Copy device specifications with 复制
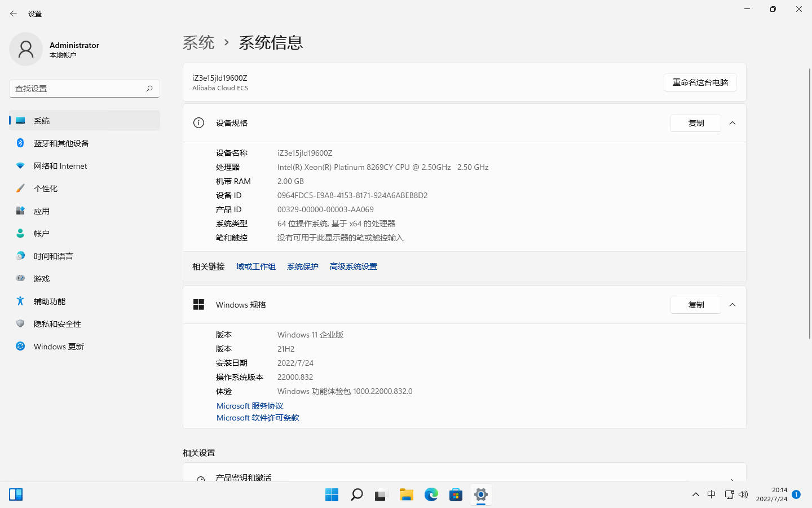The width and height of the screenshot is (812, 508). [696, 123]
